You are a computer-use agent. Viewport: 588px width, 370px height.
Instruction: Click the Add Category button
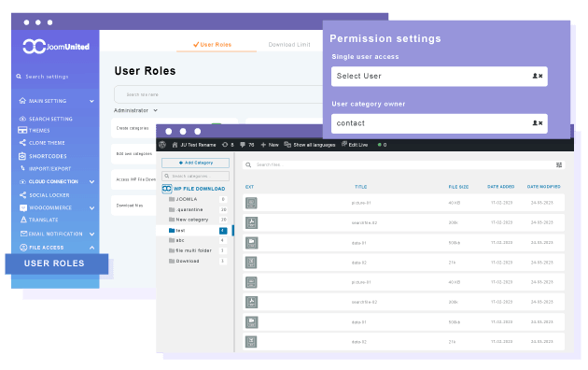pos(195,163)
